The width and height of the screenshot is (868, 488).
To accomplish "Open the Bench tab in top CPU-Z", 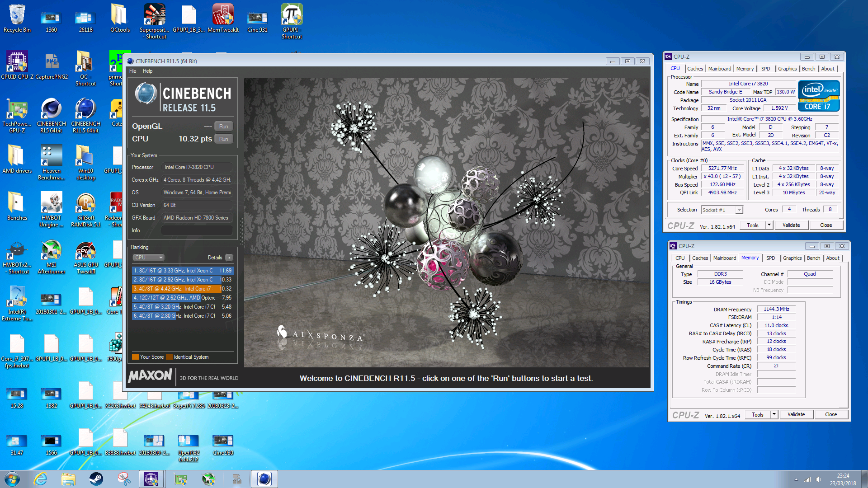I will (x=808, y=69).
